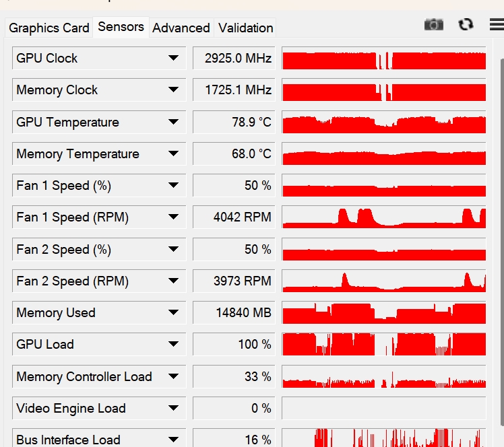Click the screenshot camera icon

click(x=433, y=24)
